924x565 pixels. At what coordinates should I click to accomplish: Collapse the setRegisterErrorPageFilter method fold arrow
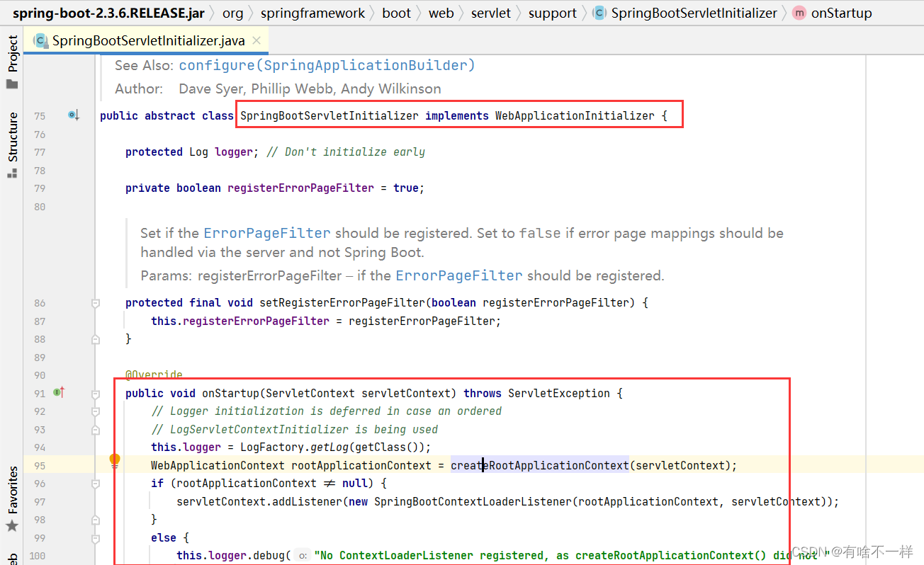click(95, 302)
